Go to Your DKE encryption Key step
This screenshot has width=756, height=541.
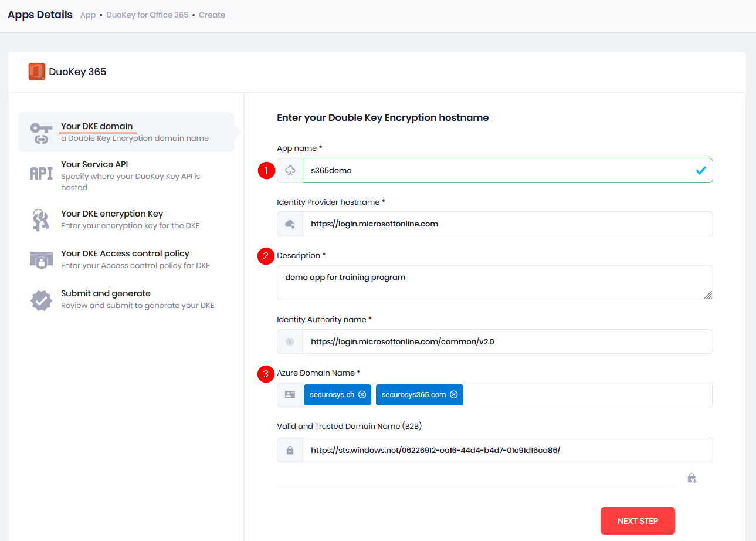coord(126,219)
